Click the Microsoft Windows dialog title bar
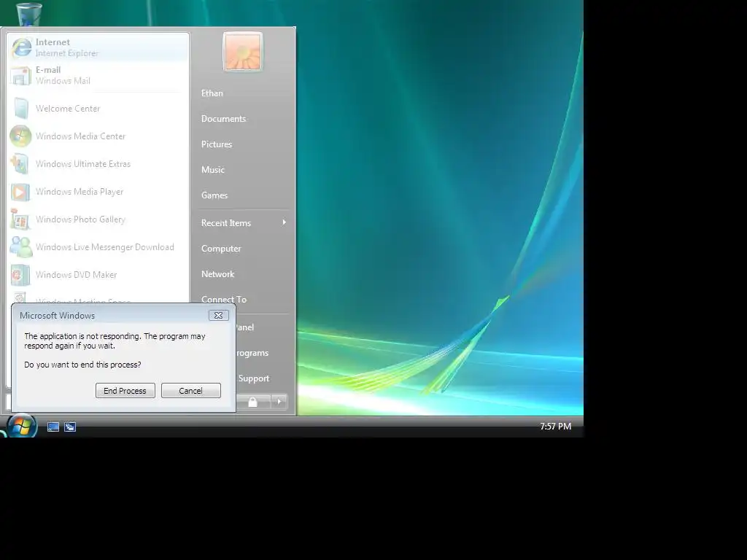Viewport: 747px width, 560px height. (x=111, y=315)
